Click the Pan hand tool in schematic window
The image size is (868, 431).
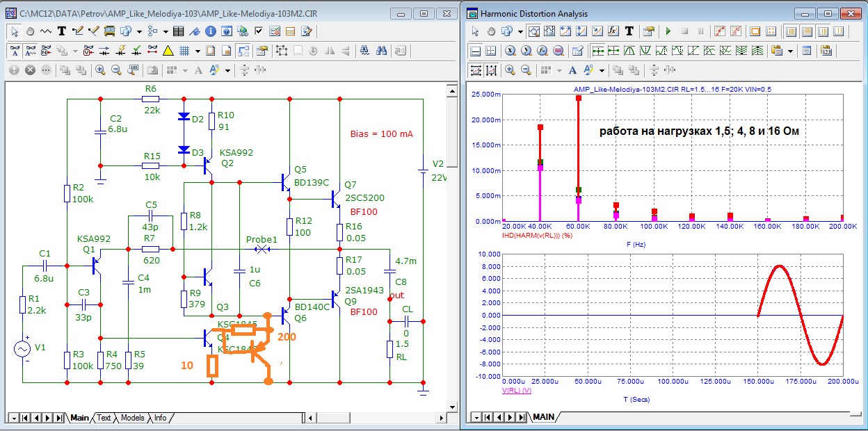31,31
